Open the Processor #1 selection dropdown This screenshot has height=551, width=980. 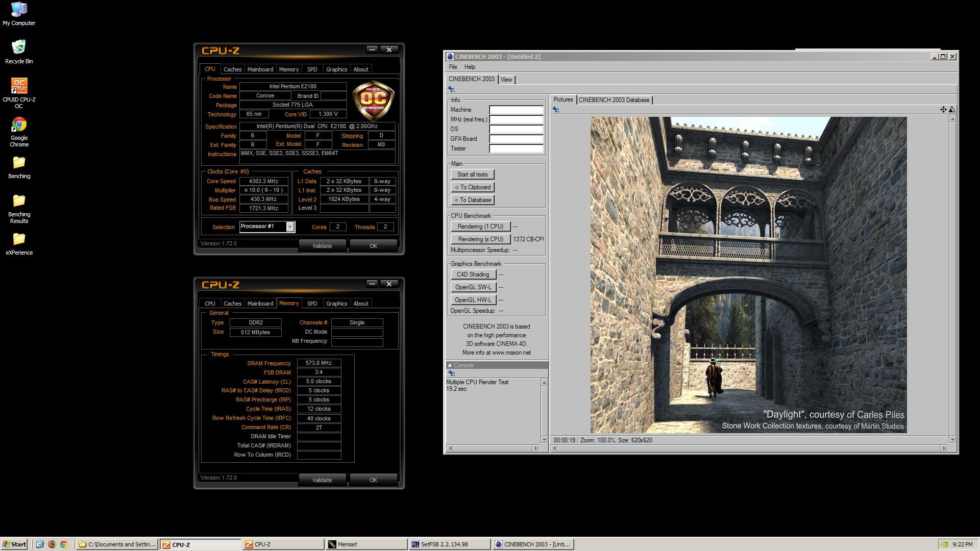click(x=290, y=227)
